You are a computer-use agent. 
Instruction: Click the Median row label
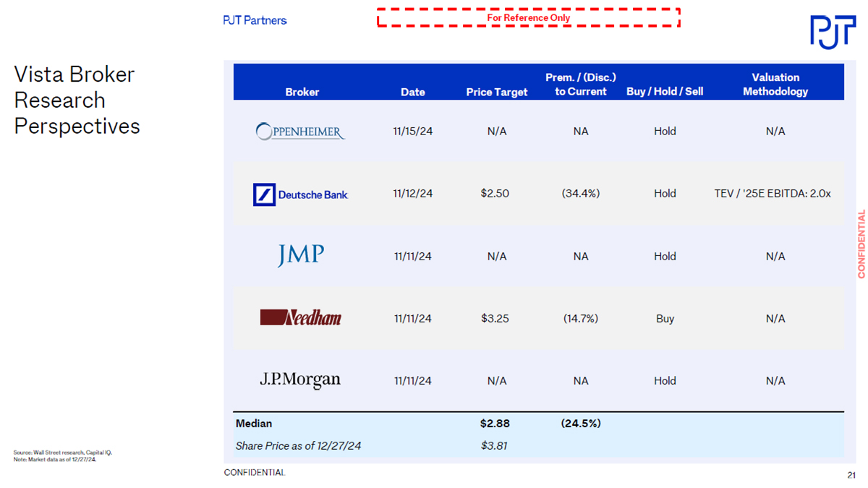tap(254, 424)
